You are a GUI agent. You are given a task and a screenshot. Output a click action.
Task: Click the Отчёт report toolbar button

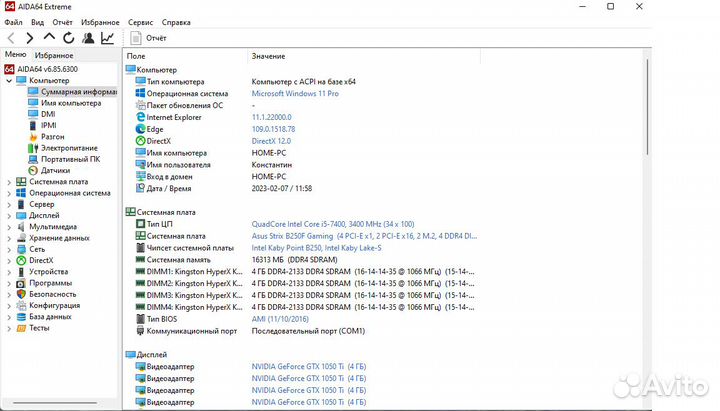[x=148, y=38]
